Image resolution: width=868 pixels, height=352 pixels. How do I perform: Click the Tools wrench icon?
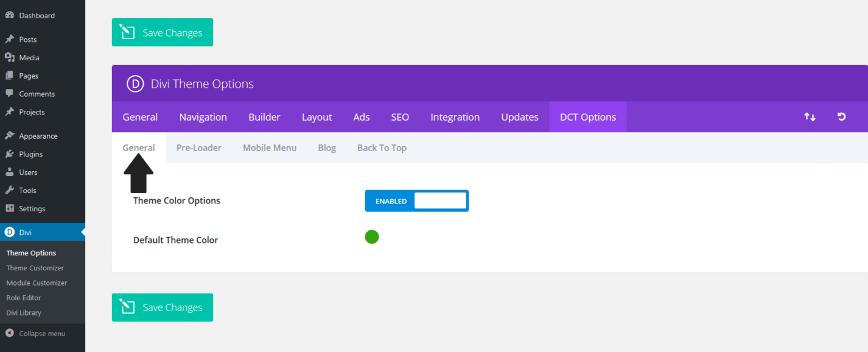click(x=9, y=190)
